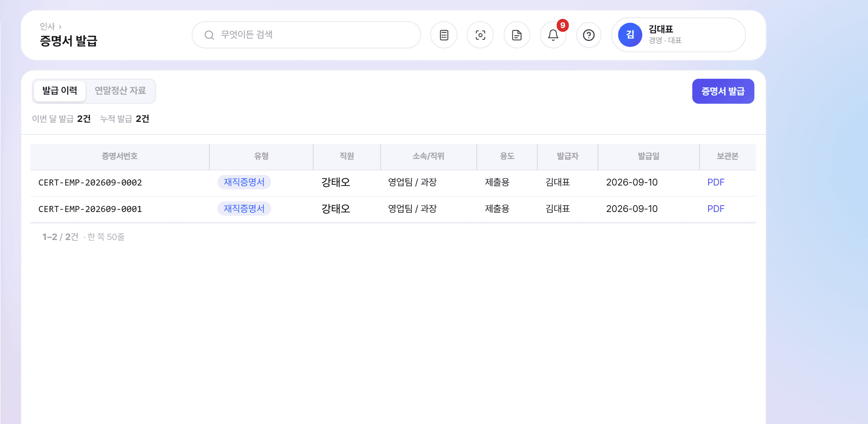Click the 증명서 발급 button
Viewport: 868px width, 424px height.
tap(723, 91)
